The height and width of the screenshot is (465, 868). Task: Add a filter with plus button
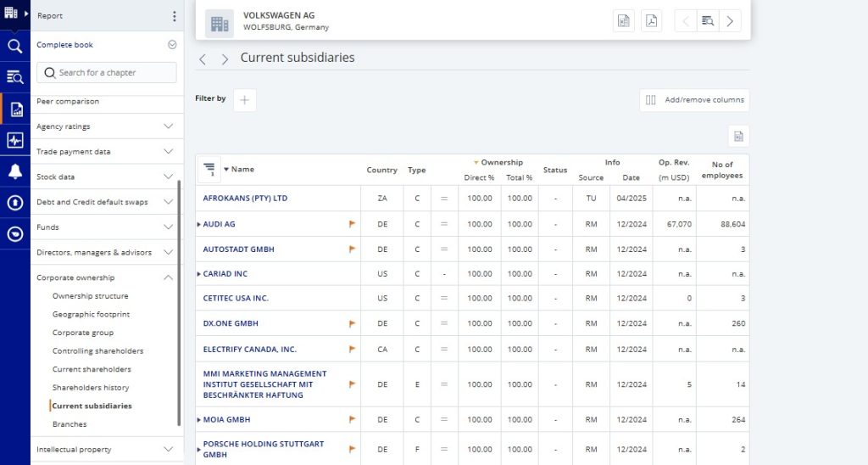click(x=245, y=100)
